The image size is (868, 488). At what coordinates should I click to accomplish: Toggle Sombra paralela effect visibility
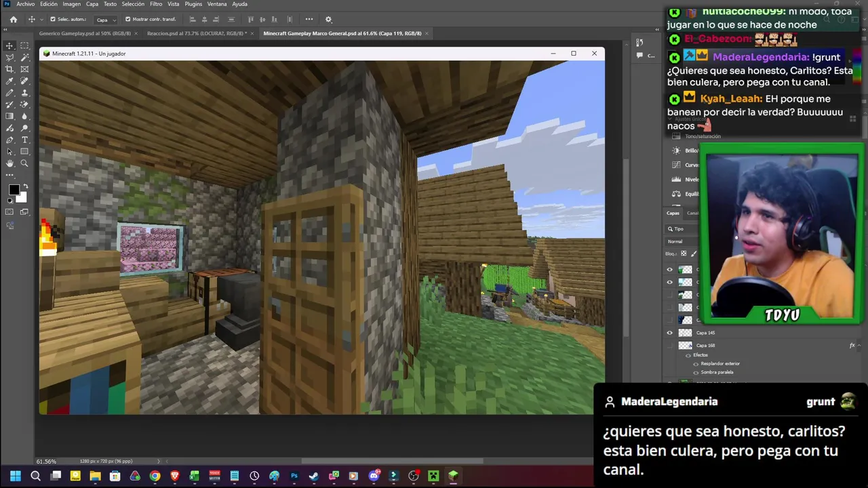click(x=696, y=372)
